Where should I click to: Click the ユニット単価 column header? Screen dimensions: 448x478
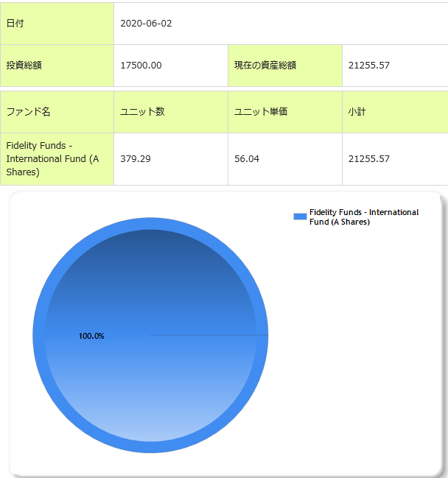[260, 112]
